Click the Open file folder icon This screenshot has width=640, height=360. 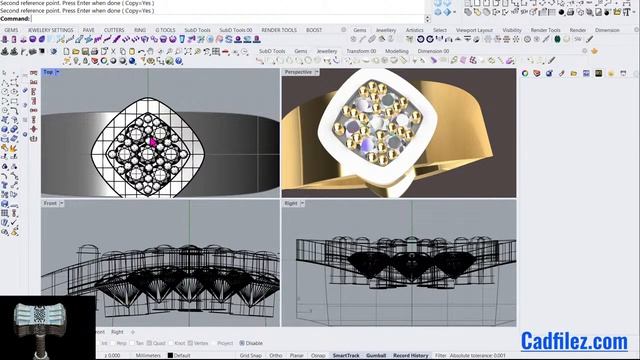(x=76, y=52)
